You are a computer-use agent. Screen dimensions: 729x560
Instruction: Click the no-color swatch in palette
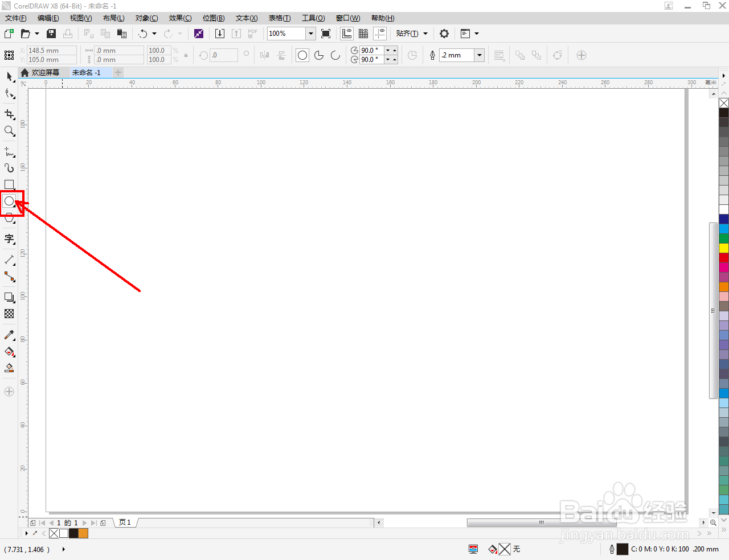[x=724, y=103]
